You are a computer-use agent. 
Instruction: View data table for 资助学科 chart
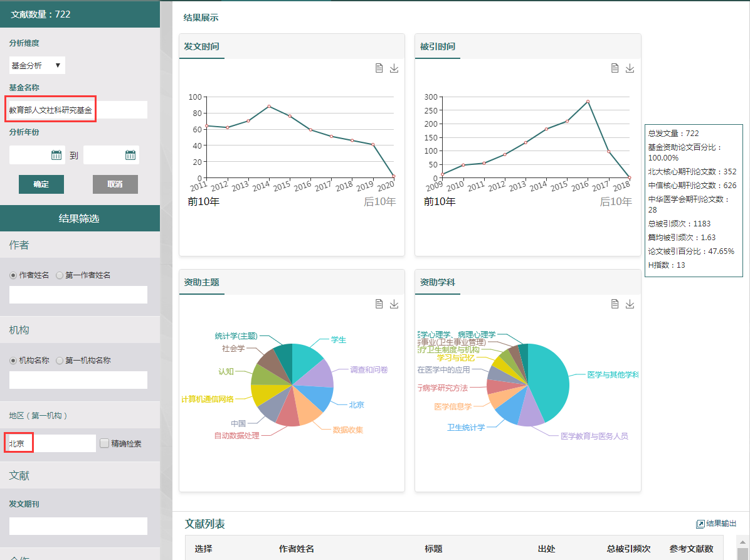(615, 304)
